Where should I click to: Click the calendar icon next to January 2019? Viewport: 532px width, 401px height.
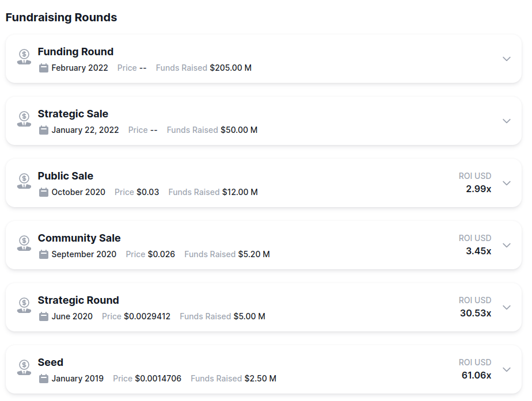pos(44,379)
